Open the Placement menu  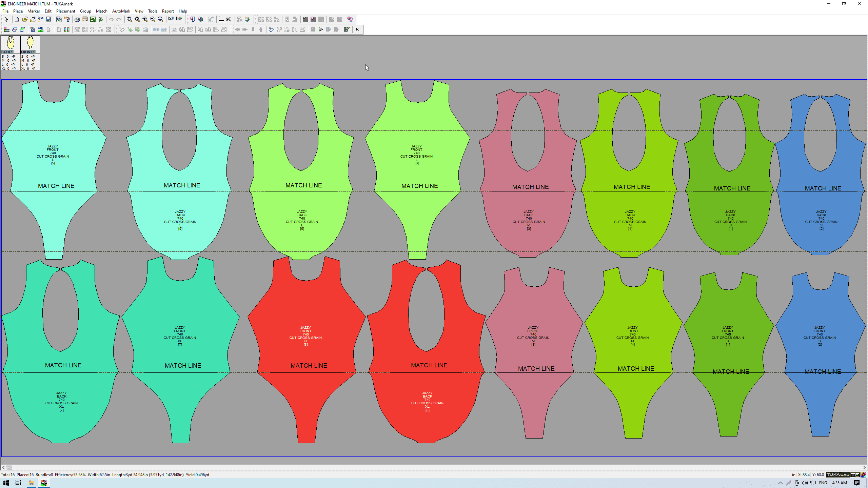(x=65, y=11)
